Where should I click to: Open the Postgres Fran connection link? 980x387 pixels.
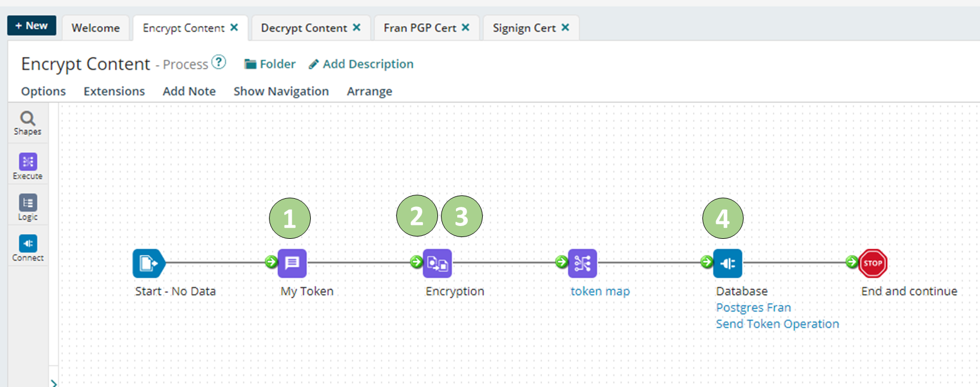tap(753, 307)
